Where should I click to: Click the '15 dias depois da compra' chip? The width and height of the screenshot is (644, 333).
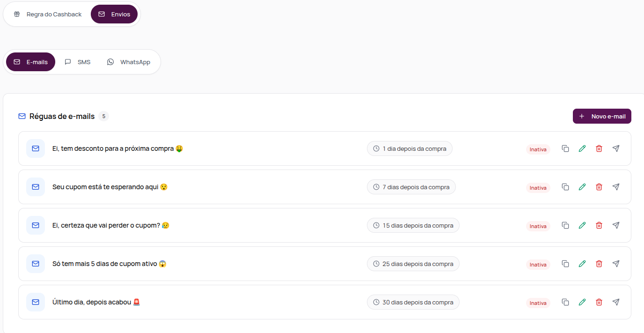tap(413, 225)
